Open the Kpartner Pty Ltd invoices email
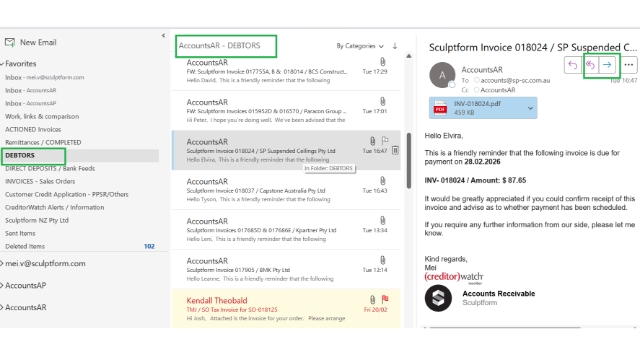 pos(286,230)
